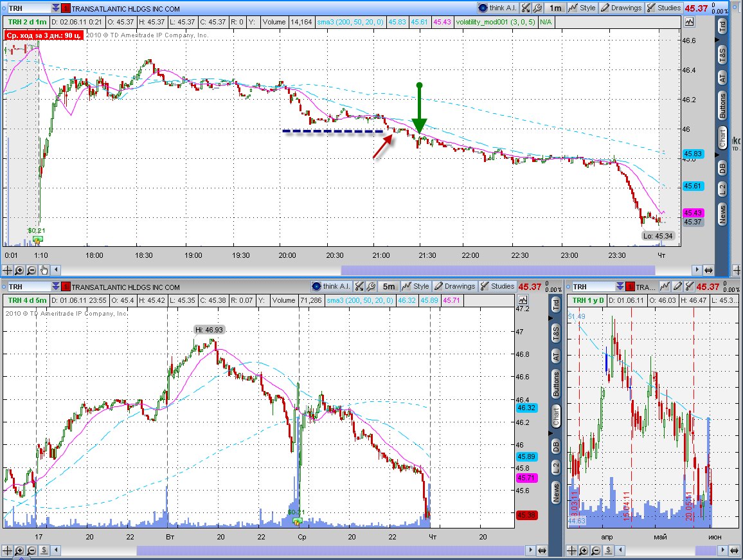743x560 pixels.
Task: Open the News side tab on top chart
Action: [x=722, y=214]
